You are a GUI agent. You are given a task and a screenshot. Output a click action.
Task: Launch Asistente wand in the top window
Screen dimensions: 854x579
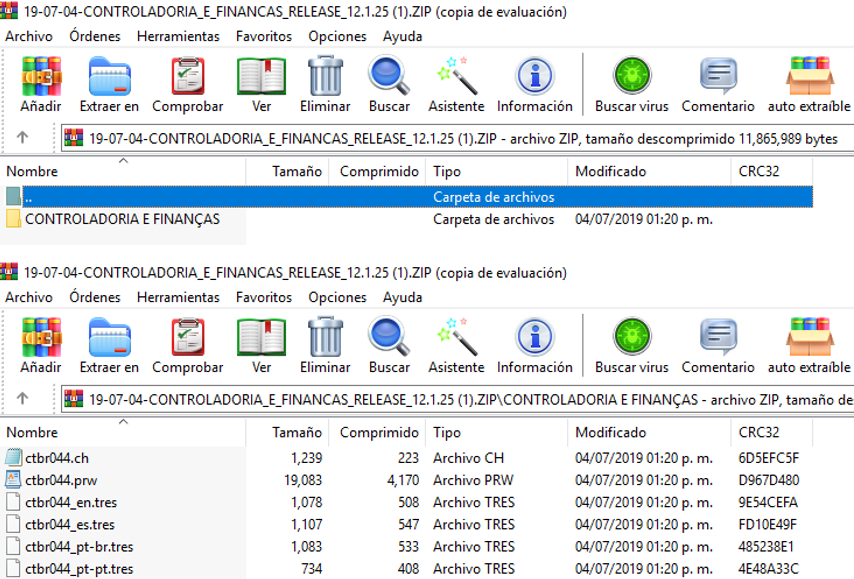456,77
